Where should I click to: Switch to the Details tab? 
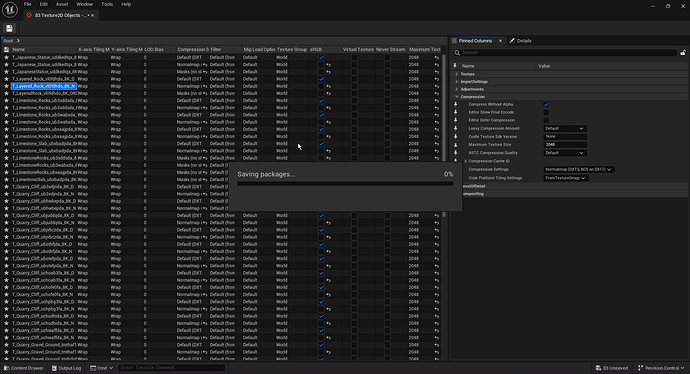click(521, 40)
